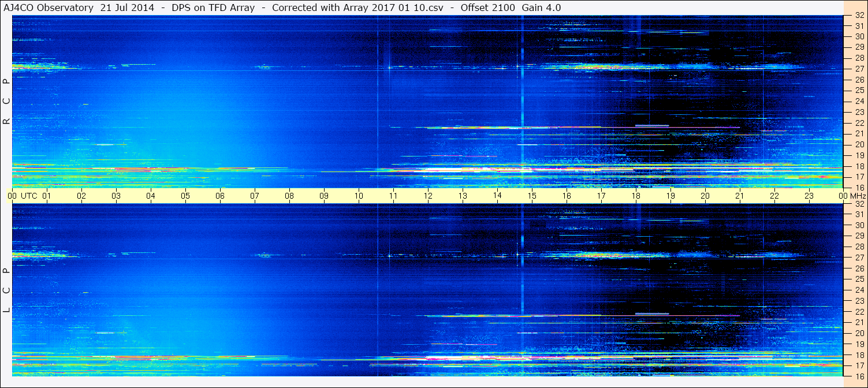
Task: Click the 06 UTC hour marker
Action: [220, 196]
